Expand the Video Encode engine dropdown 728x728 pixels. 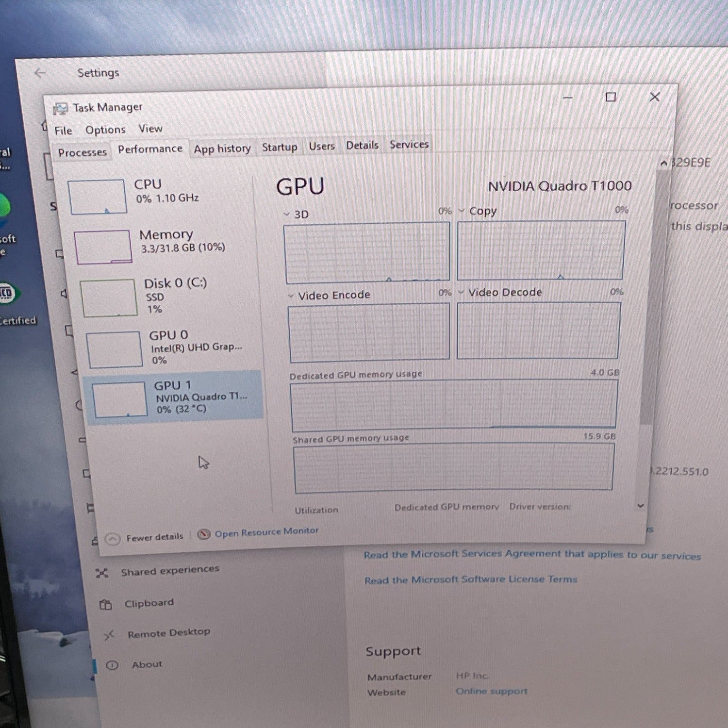tap(291, 296)
